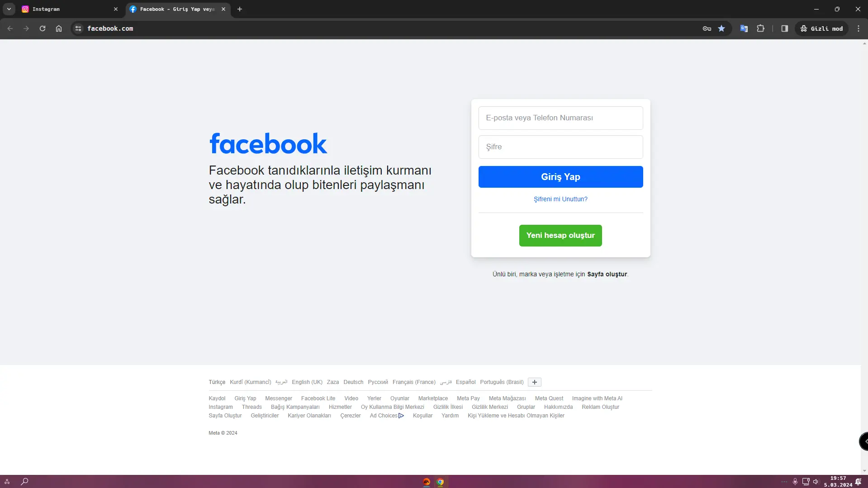Click the green Yeni hesap oluştur button
The image size is (868, 488).
tap(560, 236)
